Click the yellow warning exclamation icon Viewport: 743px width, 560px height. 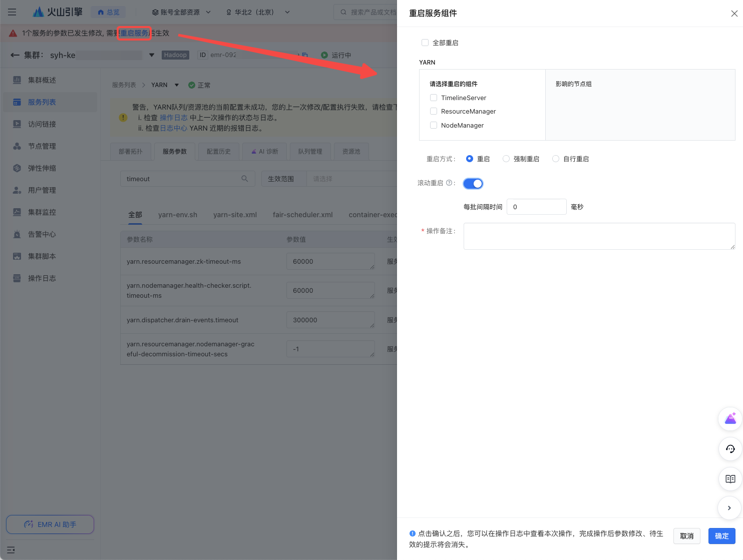(123, 118)
